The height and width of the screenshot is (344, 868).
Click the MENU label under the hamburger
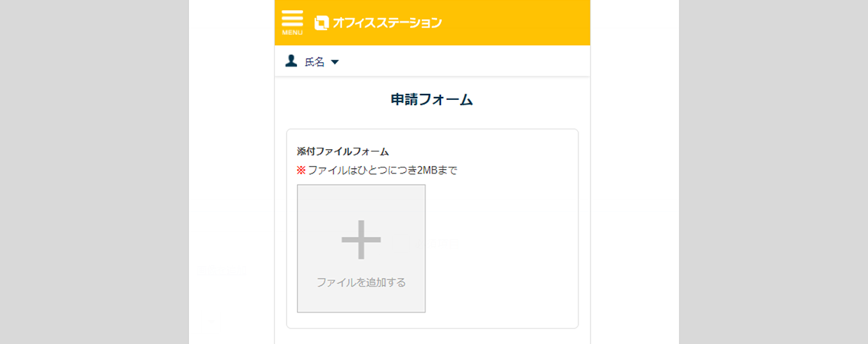coord(292,33)
